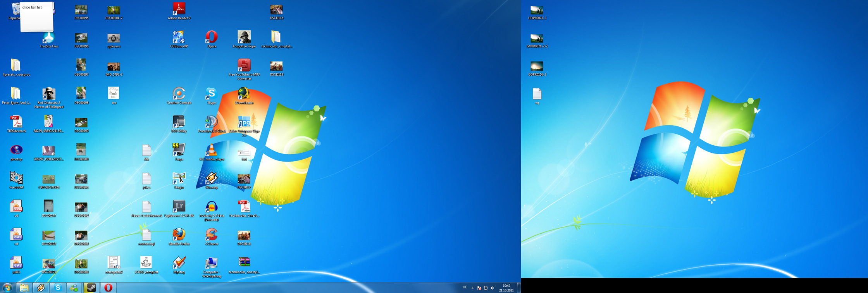
Task: Select the Fraps desktop shortcut
Action: (179, 152)
